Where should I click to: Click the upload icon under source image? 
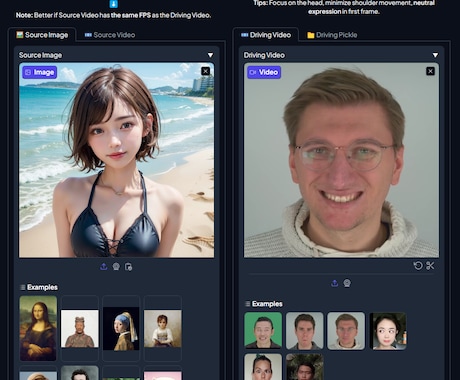[104, 267]
